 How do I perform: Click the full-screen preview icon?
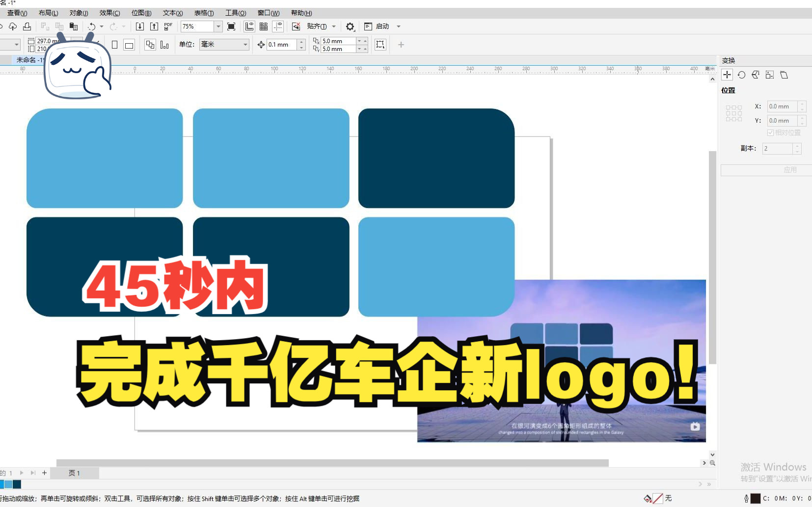(231, 27)
